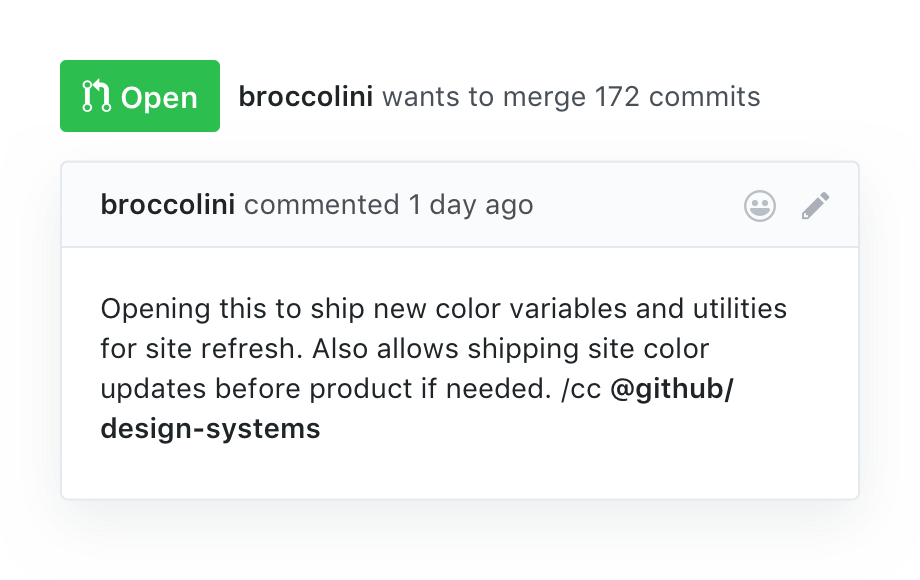Click the "/cc" text in the comment

click(580, 389)
